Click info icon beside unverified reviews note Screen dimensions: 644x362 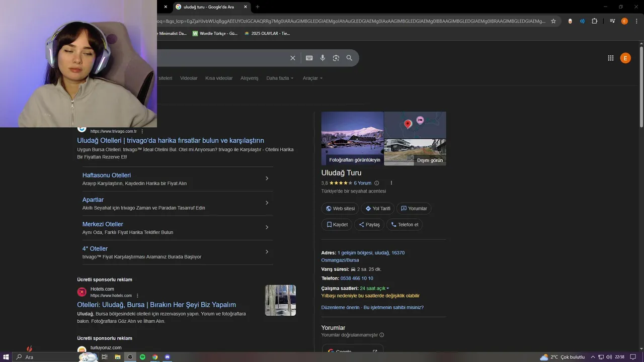(382, 335)
